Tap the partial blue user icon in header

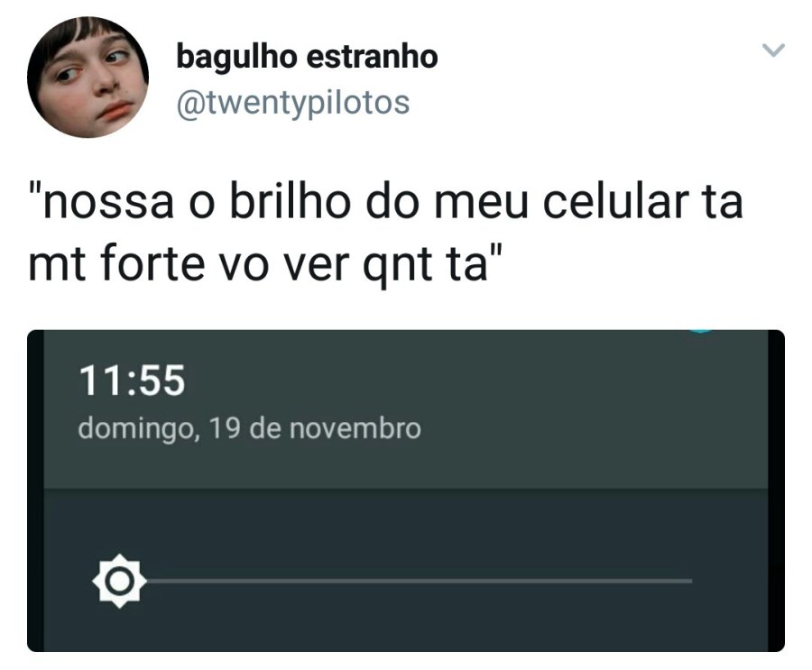(x=702, y=331)
